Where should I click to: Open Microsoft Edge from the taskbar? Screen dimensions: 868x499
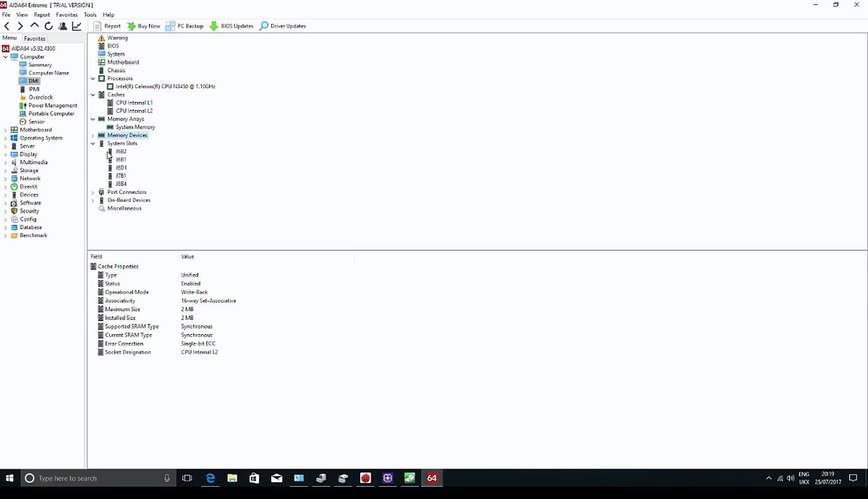210,478
